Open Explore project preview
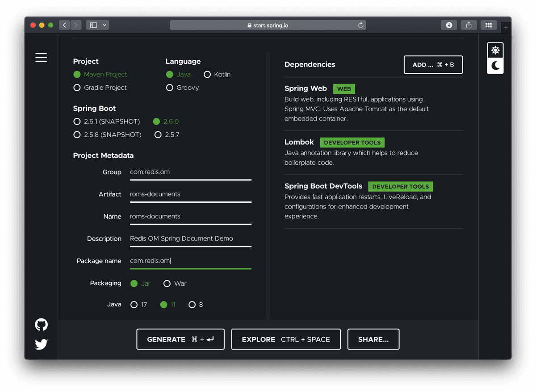536x392 pixels. click(x=286, y=339)
